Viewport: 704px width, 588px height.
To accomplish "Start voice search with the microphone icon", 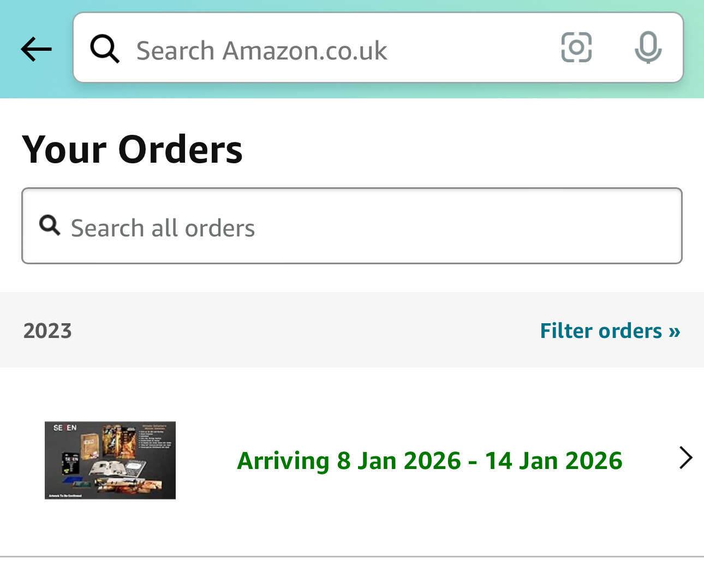I will [x=648, y=47].
